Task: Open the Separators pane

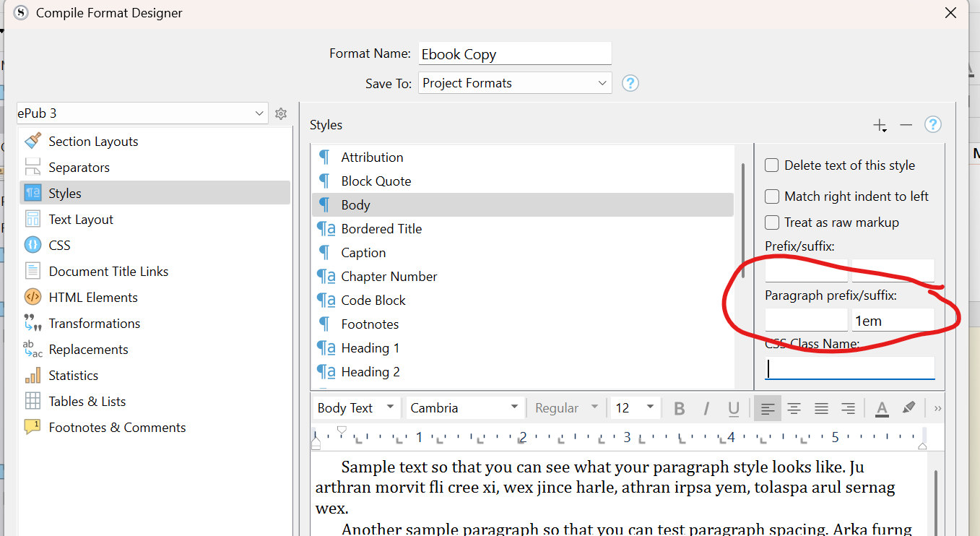Action: click(x=154, y=168)
